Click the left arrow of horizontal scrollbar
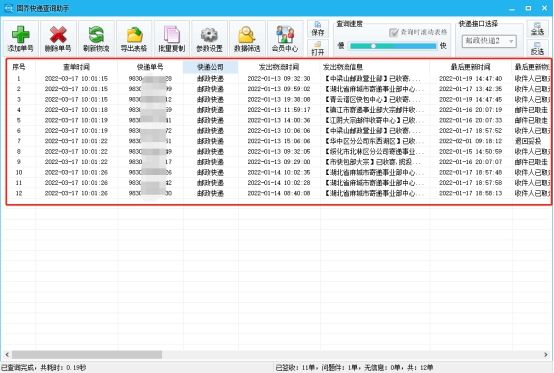 pyautogui.click(x=7, y=354)
